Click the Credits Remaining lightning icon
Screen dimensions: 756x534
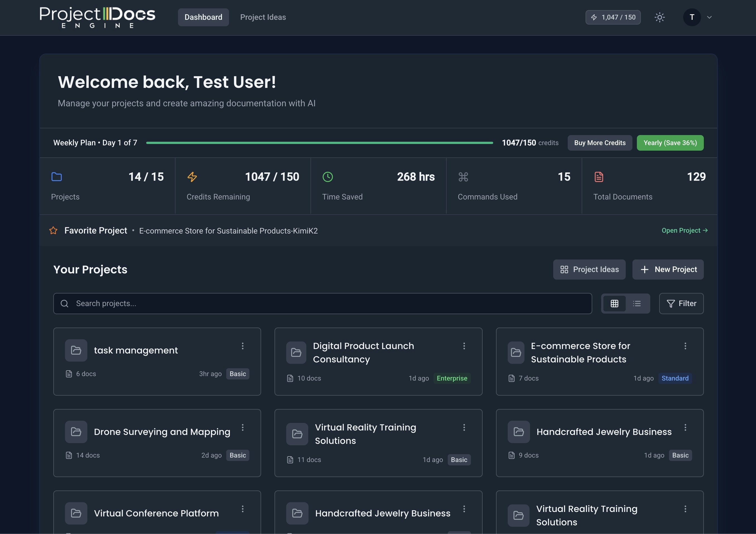click(192, 177)
